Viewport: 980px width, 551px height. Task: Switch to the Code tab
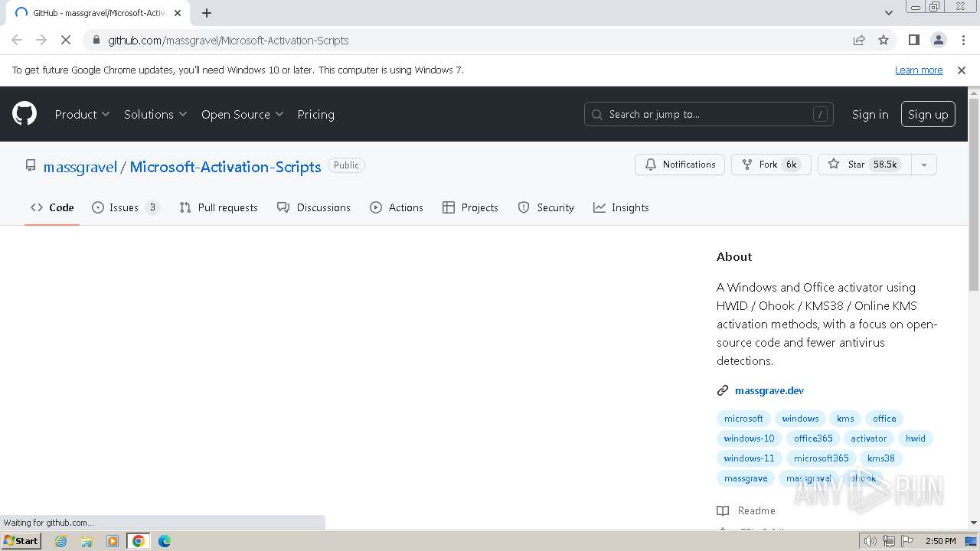click(x=52, y=207)
